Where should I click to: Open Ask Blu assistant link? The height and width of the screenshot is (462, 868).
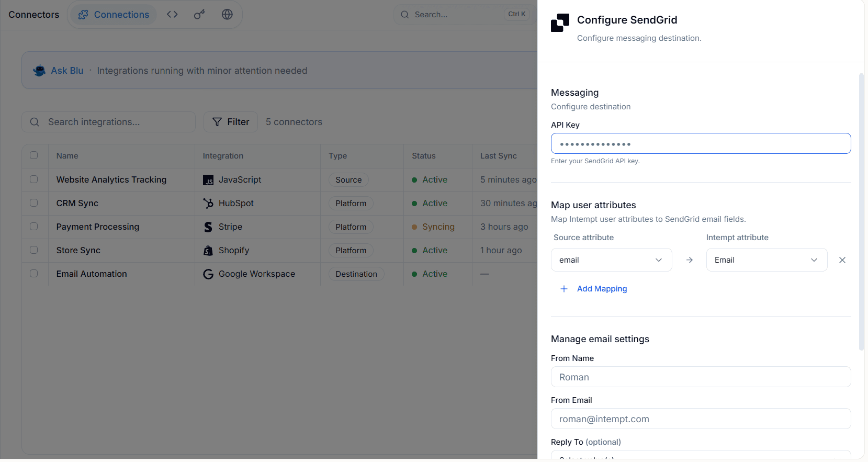point(67,71)
